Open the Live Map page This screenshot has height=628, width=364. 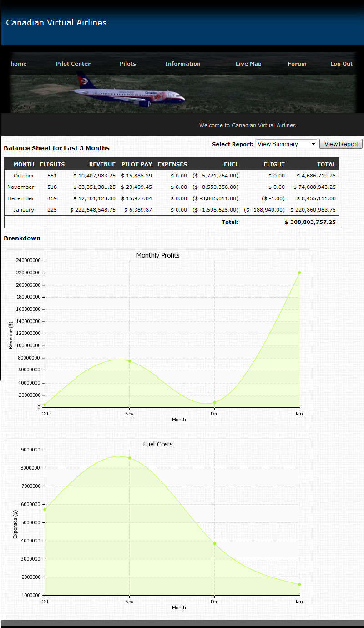pyautogui.click(x=248, y=64)
